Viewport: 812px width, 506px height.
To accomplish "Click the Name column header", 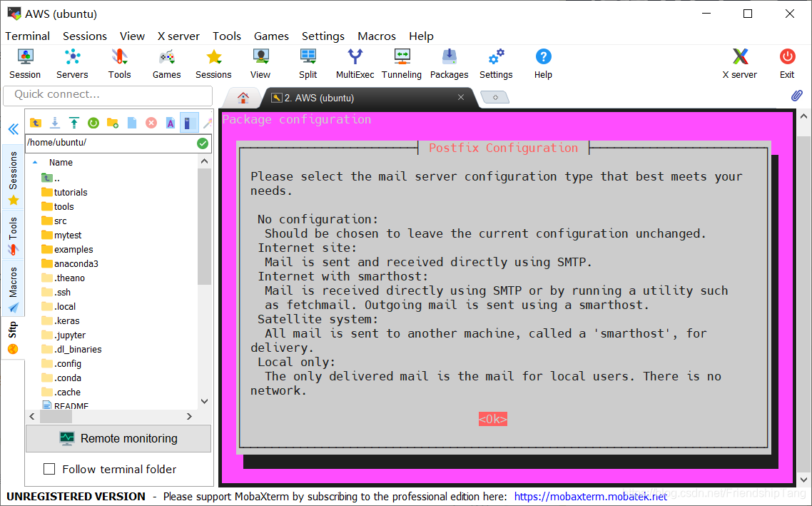I will tap(61, 163).
